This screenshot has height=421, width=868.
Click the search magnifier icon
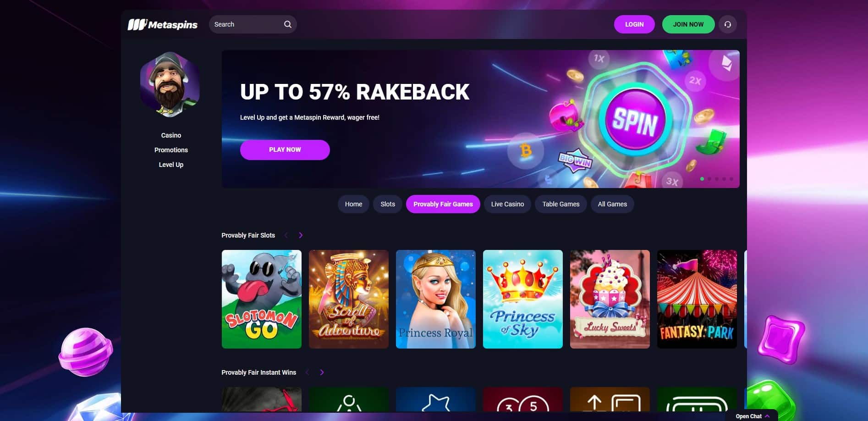point(287,24)
